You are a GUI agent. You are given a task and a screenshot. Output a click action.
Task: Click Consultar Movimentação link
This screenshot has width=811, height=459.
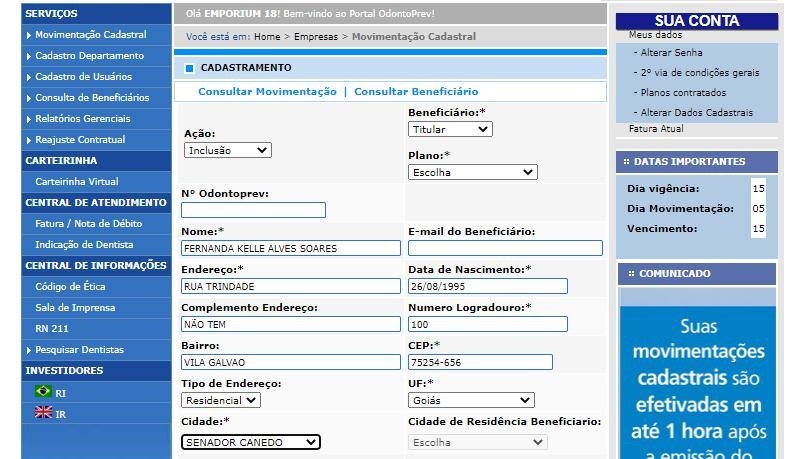pos(267,91)
